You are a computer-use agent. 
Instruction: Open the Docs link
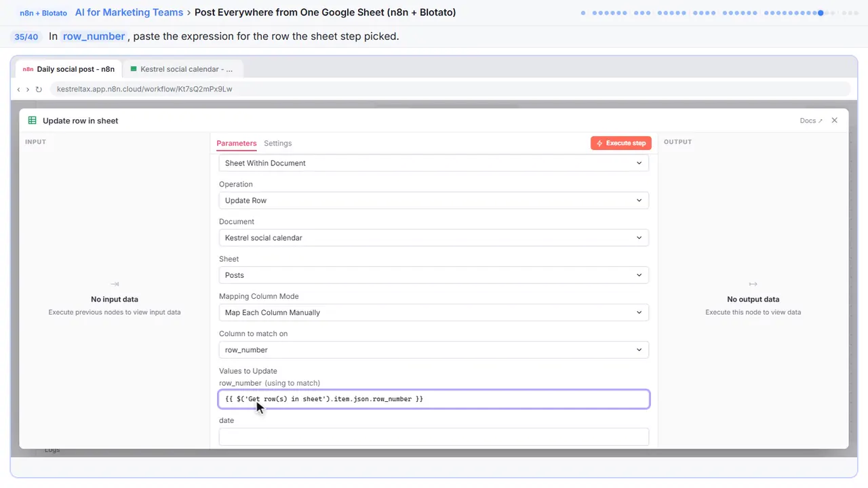811,121
